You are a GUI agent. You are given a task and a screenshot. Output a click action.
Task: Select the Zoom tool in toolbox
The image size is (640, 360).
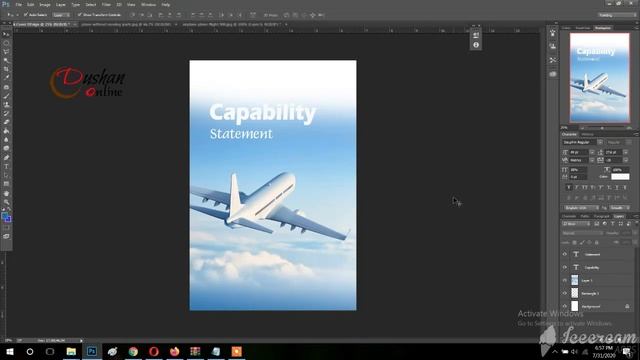(6, 202)
